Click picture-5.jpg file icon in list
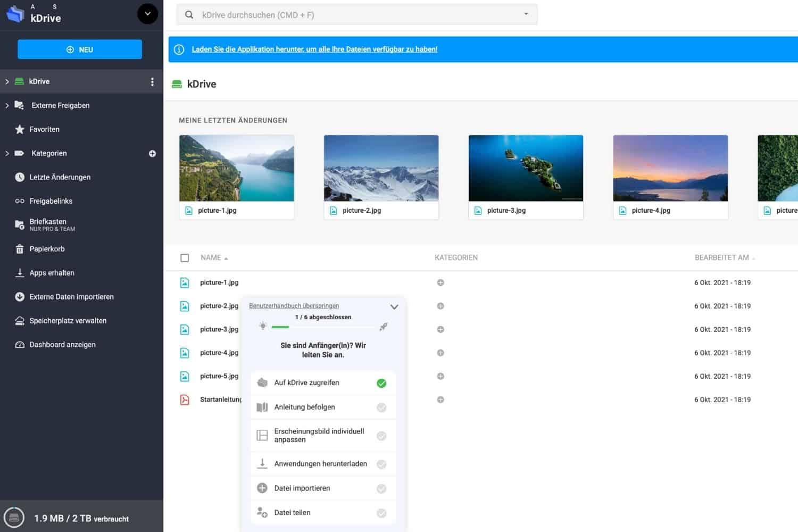Screen dimensions: 798x532 [x=185, y=376]
